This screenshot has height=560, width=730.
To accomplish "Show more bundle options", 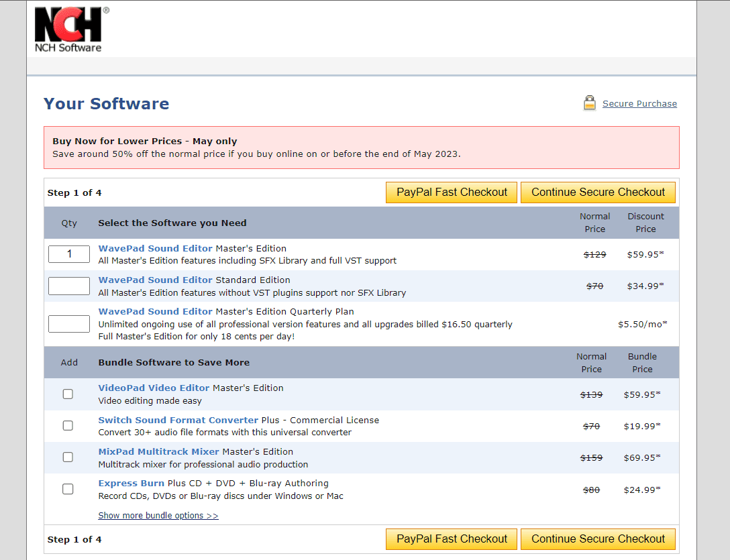I will coord(158,516).
